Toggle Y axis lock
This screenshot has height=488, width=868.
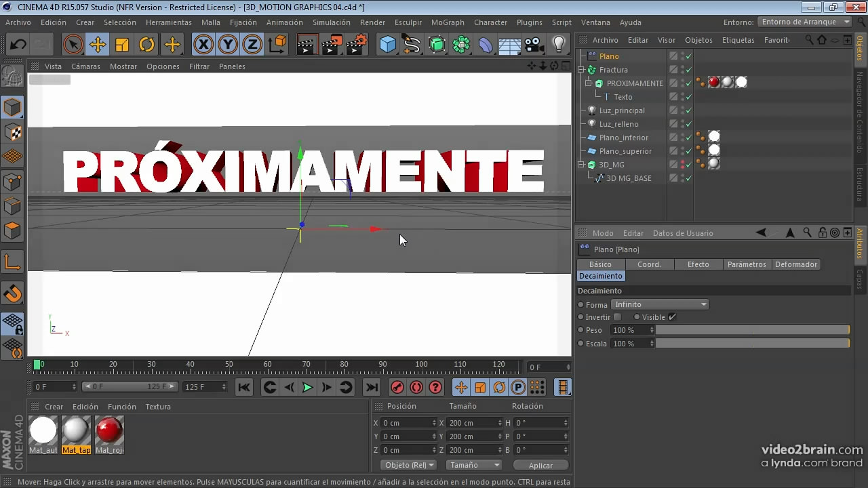tap(228, 45)
